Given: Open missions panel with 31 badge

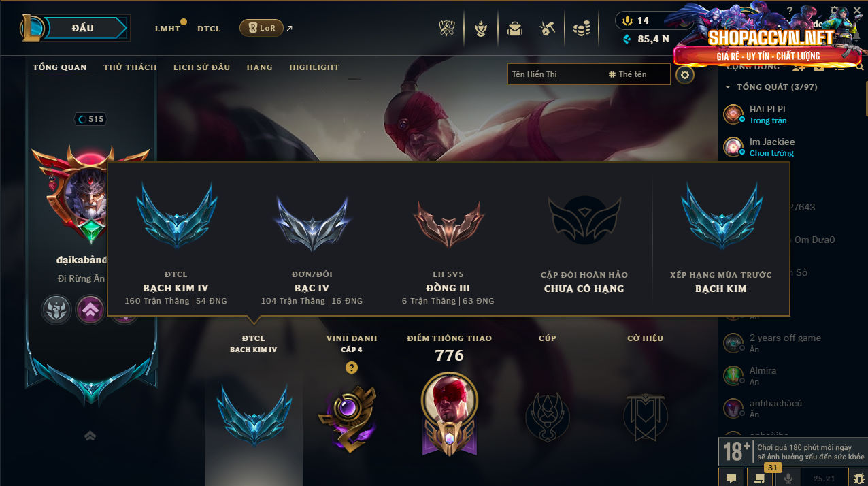Looking at the screenshot, I should coord(760,478).
